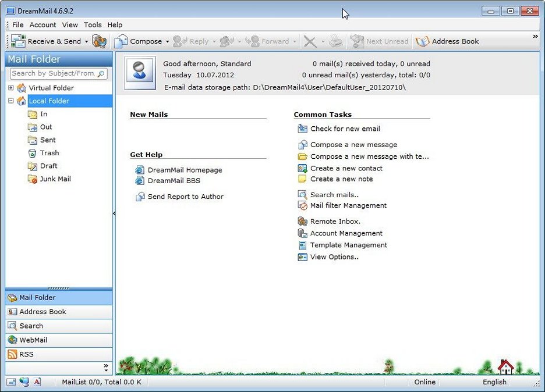Open the Compose dropdown arrow
Image resolution: width=545 pixels, height=392 pixels.
pyautogui.click(x=168, y=42)
